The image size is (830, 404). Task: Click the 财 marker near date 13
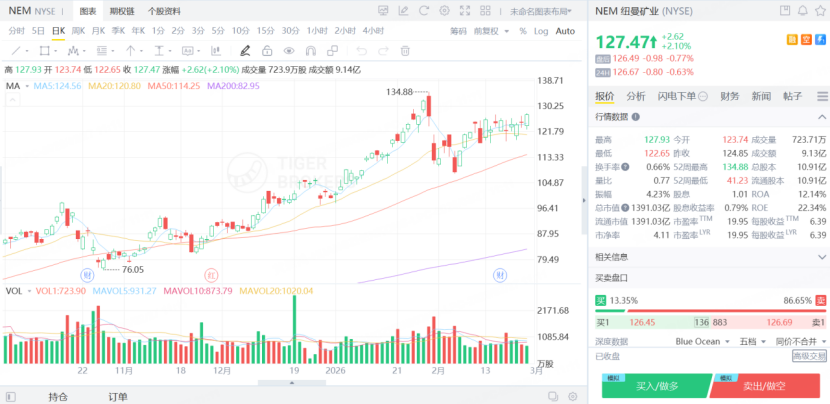(500, 275)
